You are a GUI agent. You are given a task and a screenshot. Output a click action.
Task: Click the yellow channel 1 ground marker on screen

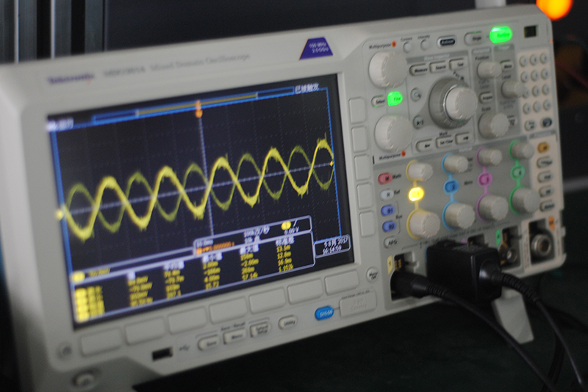(60, 214)
